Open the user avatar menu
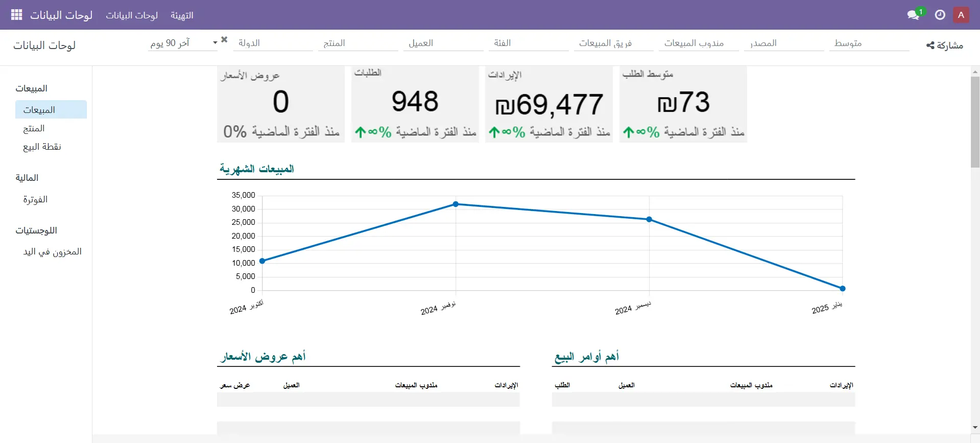The width and height of the screenshot is (980, 443). [x=961, y=15]
